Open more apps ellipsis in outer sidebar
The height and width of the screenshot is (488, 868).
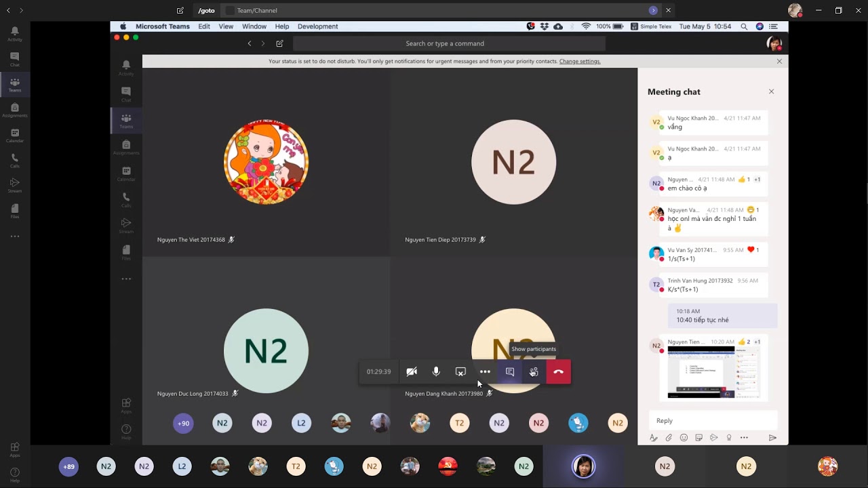[15, 237]
